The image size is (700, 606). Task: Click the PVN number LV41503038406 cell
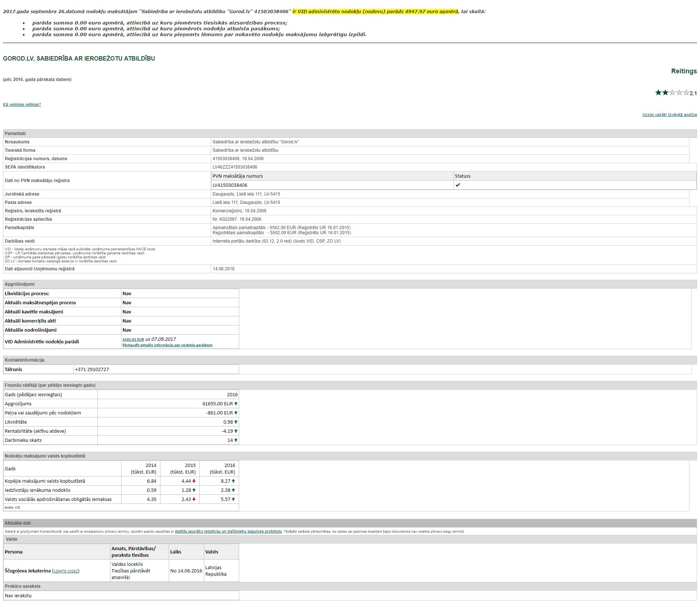(x=230, y=185)
